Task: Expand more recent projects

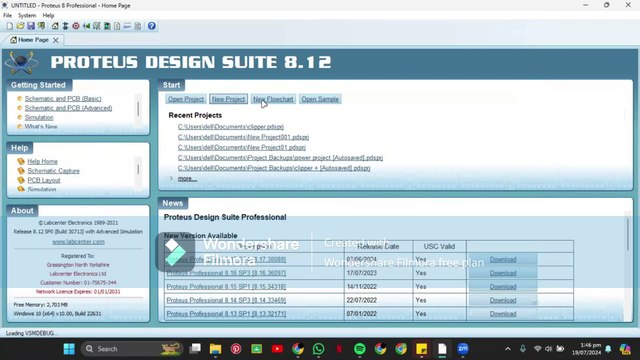Action: click(x=187, y=178)
